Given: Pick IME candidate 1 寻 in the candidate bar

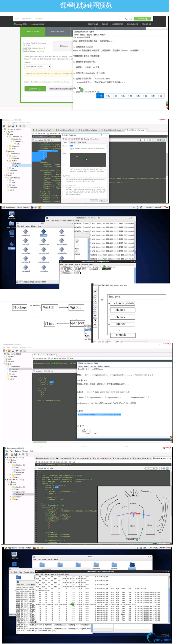Looking at the screenshot, I should 100,96.
